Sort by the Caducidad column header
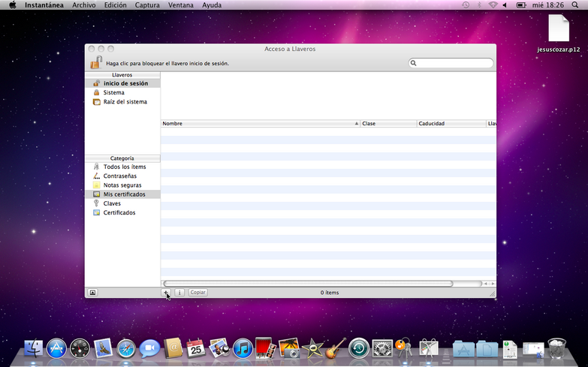588x367 pixels. pos(451,123)
